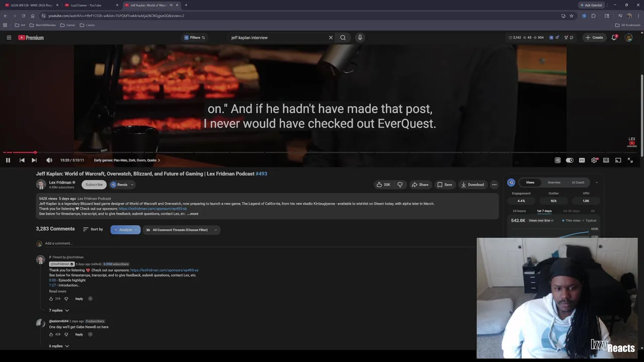This screenshot has width=644, height=362.
Task: Download the video
Action: coord(472,185)
